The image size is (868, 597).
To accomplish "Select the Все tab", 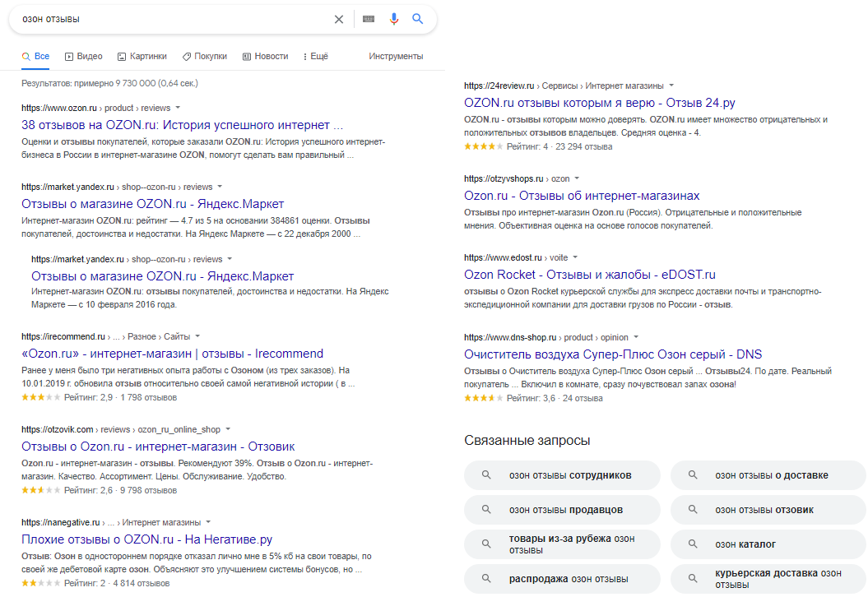I will click(35, 57).
